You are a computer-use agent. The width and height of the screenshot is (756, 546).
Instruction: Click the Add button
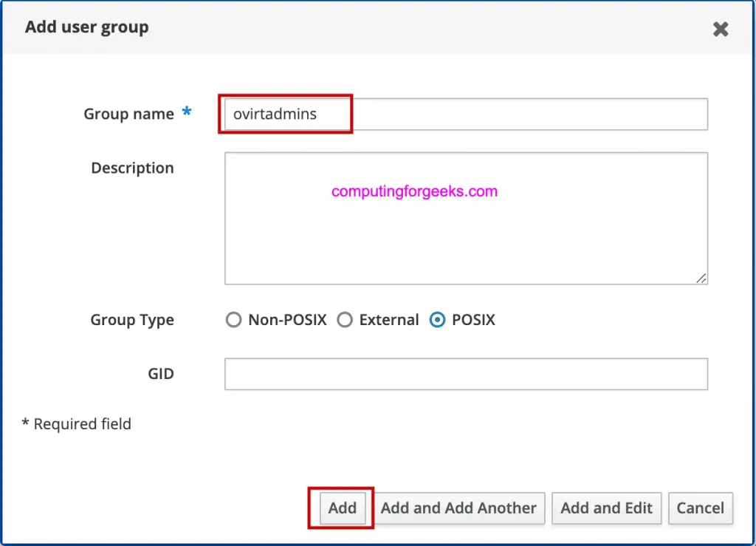[343, 508]
